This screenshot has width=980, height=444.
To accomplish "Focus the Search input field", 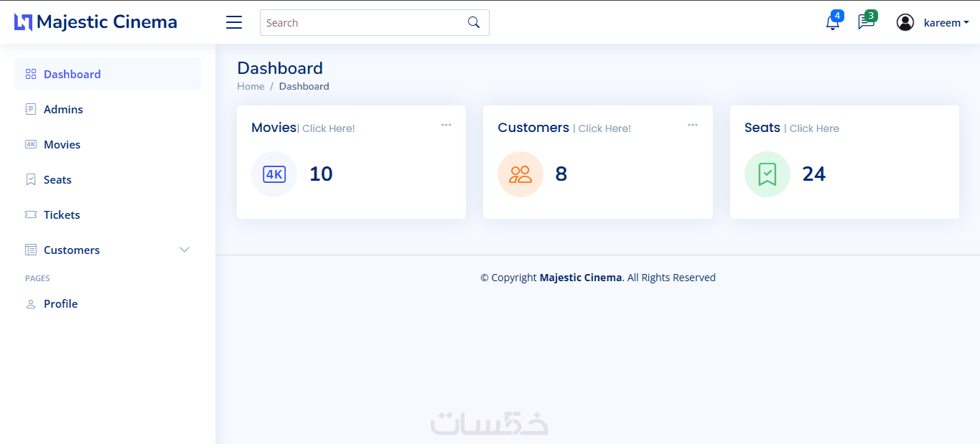I will coord(363,23).
